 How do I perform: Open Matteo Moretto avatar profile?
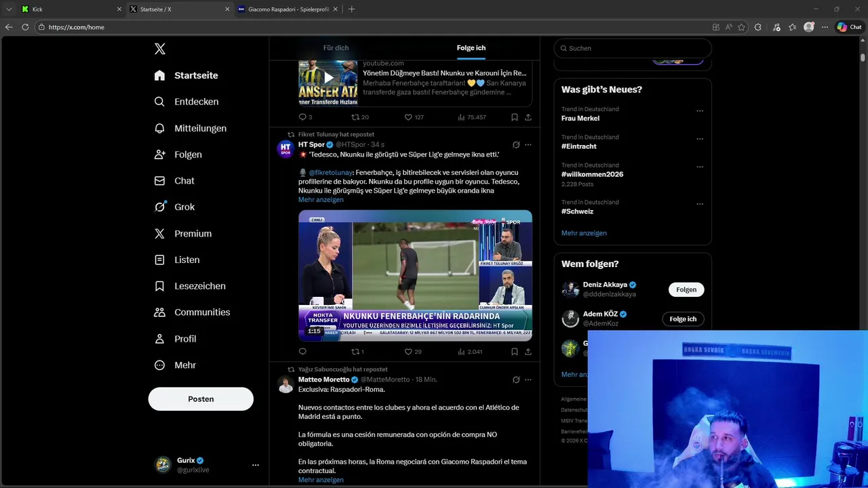[285, 384]
